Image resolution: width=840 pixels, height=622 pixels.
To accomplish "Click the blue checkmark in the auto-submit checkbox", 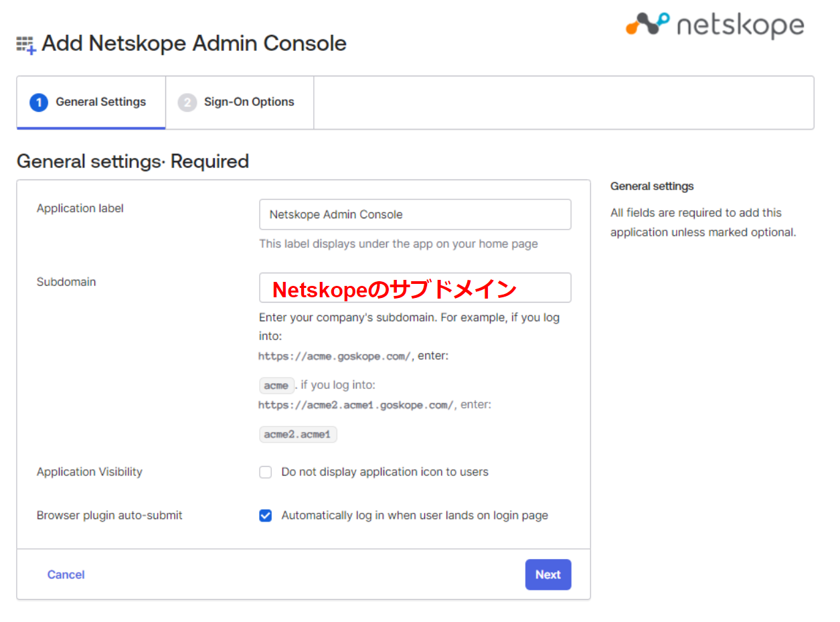I will coord(265,516).
